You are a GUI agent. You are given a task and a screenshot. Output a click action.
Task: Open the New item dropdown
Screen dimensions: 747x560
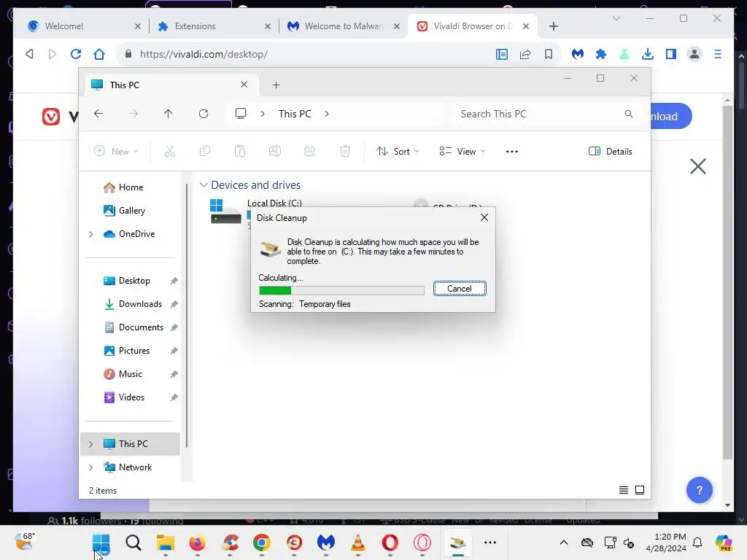tap(116, 152)
